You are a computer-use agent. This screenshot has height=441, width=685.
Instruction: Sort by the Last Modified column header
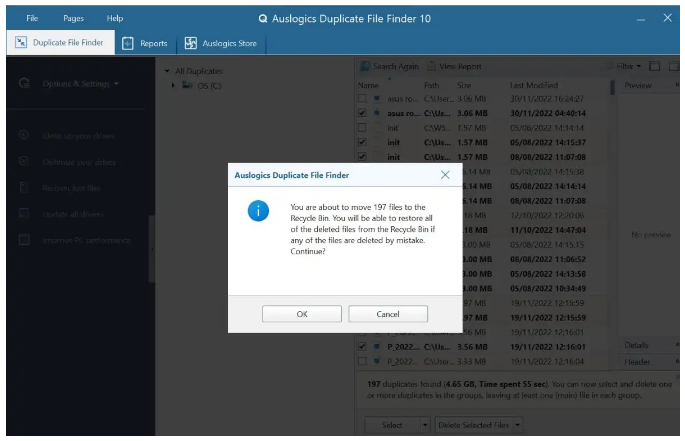[x=534, y=85]
